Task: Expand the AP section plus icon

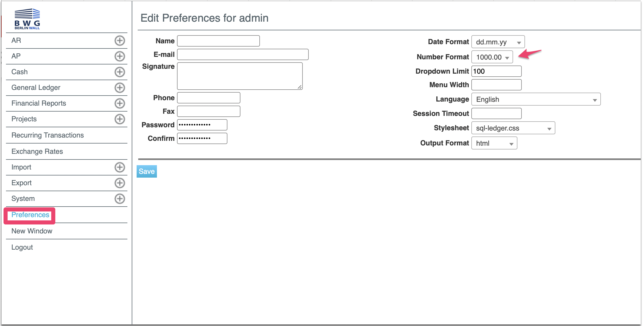Action: click(120, 56)
